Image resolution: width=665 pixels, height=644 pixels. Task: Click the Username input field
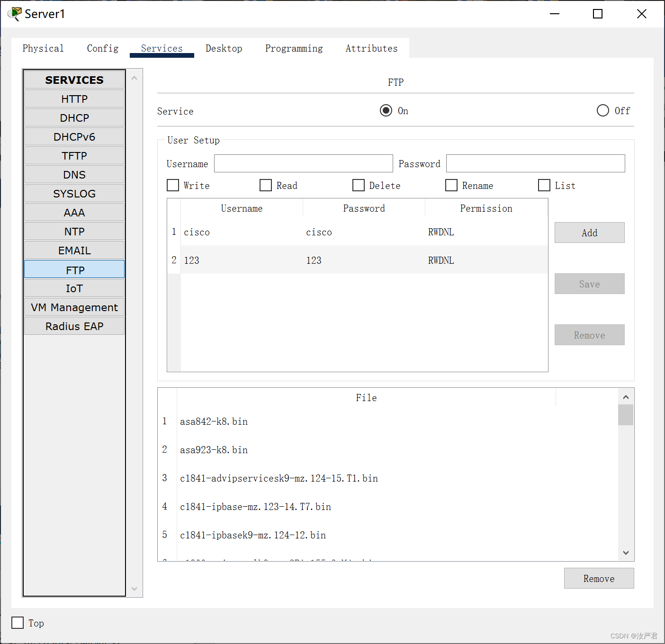[304, 163]
